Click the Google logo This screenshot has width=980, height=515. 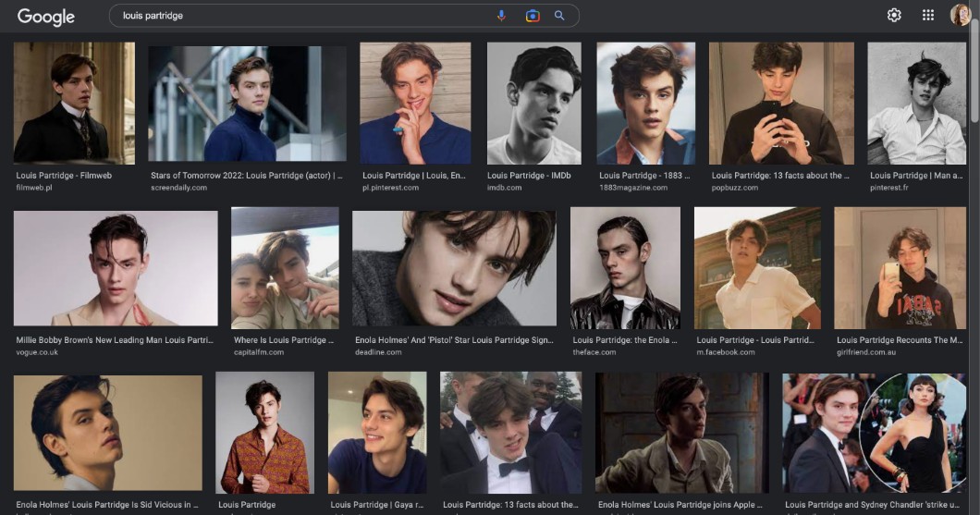45,16
